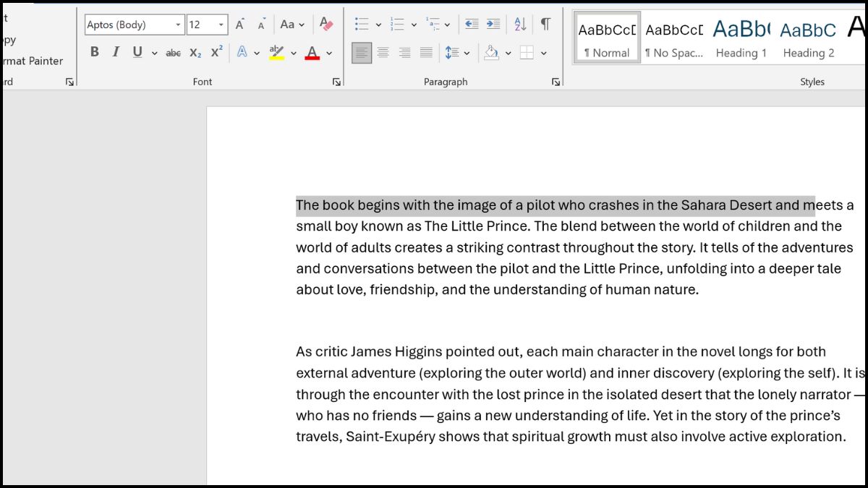Show paragraph marks with pilcrow icon
Screen dimensions: 868x488
pos(545,25)
